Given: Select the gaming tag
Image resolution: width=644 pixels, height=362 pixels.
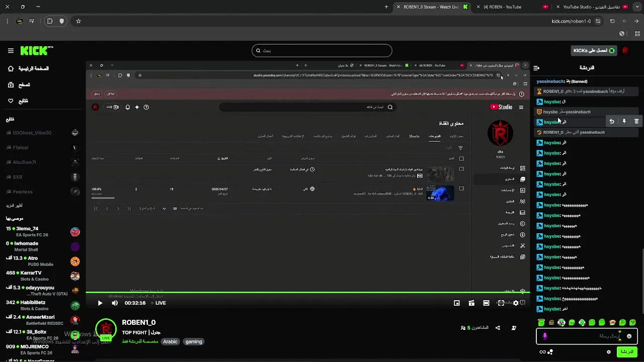Looking at the screenshot, I should 194,342.
